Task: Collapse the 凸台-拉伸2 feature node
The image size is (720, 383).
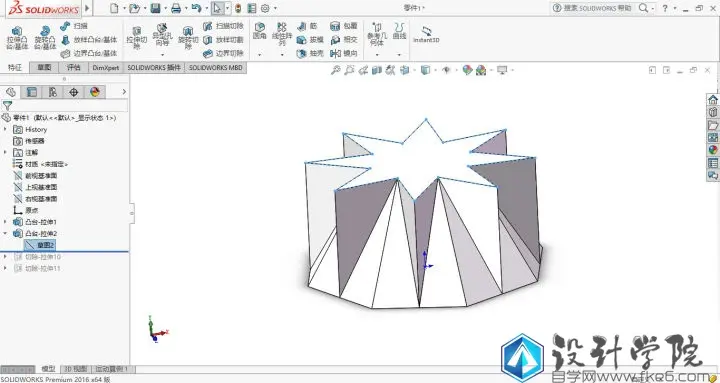Action: point(6,233)
